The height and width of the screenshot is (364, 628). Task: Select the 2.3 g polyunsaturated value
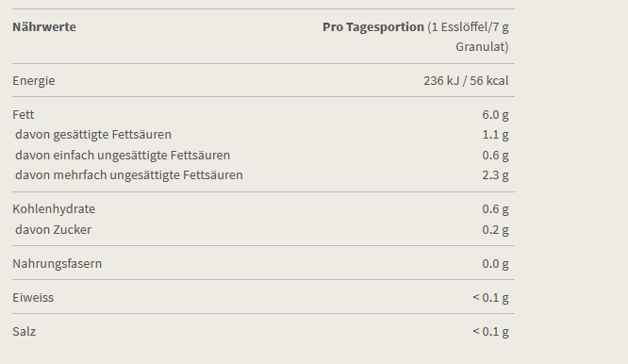tap(495, 175)
